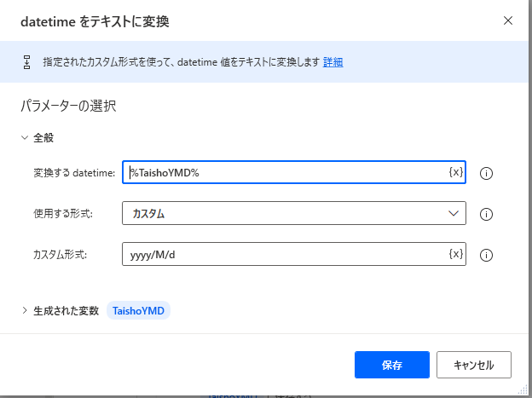Collapse the 全般 section chevron
The width and height of the screenshot is (532, 398).
[23, 137]
